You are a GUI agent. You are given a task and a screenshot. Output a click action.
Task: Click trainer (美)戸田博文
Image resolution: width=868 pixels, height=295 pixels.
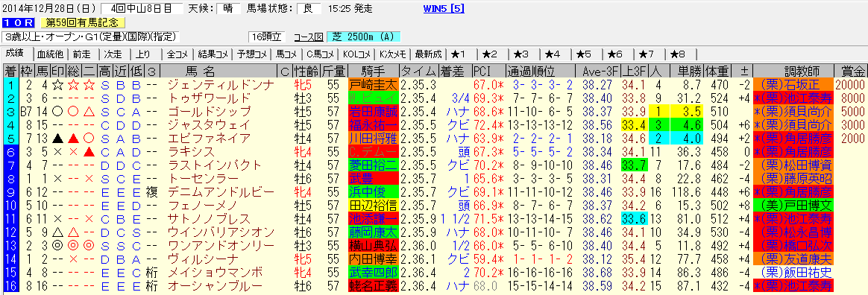pos(793,205)
